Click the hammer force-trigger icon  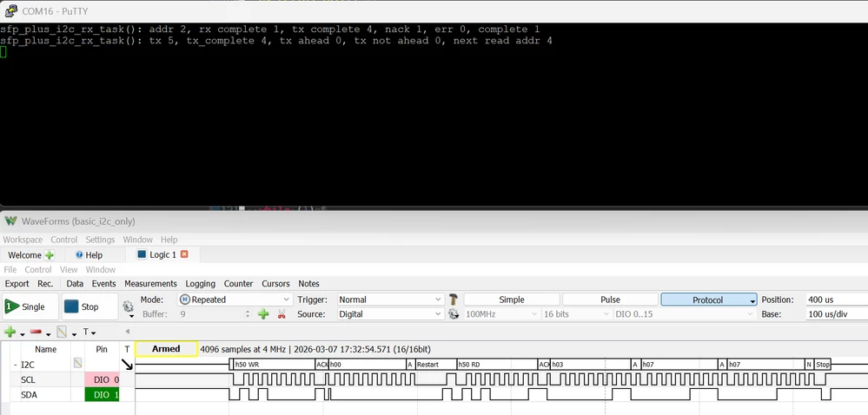coord(454,300)
